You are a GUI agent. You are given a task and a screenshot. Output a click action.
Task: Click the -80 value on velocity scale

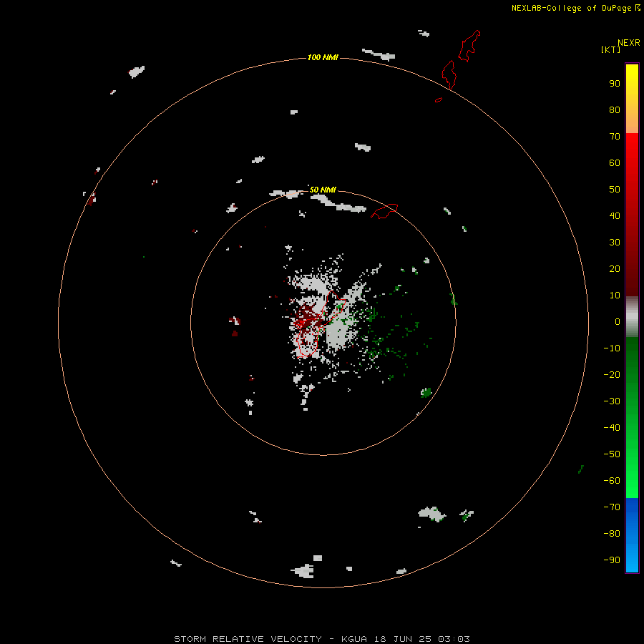pos(612,534)
